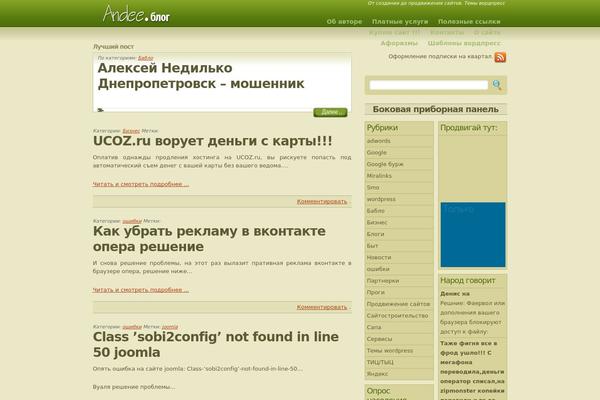This screenshot has width=600, height=400.
Task: Open the Шаблоны вордпресс menu item
Action: coord(464,43)
